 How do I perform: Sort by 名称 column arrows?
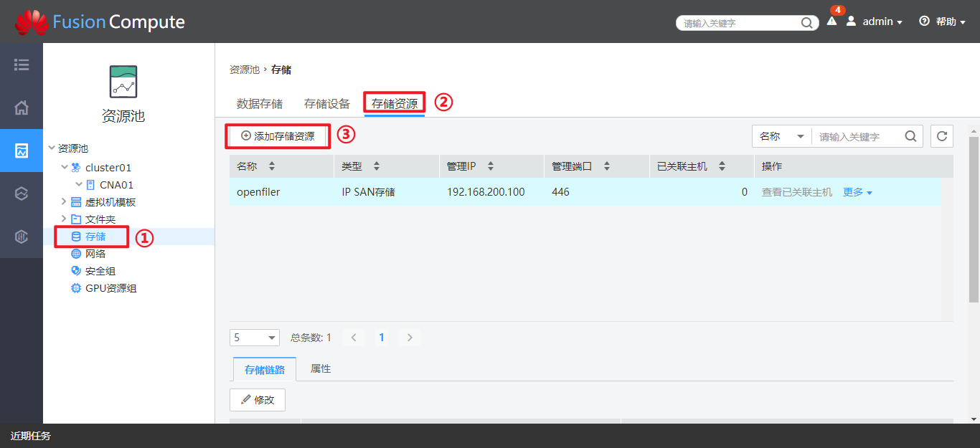pyautogui.click(x=272, y=166)
